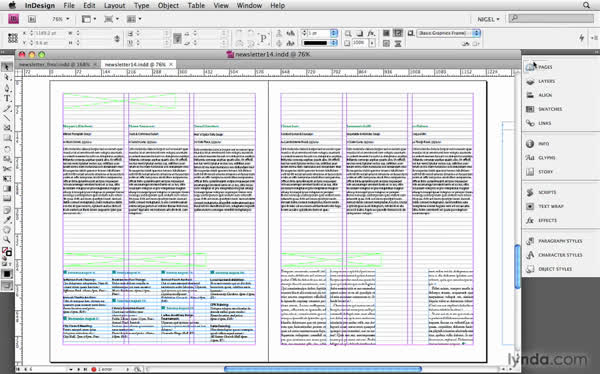Open the Text Wrap panel
Image resolution: width=600 pixels, height=374 pixels.
545,206
